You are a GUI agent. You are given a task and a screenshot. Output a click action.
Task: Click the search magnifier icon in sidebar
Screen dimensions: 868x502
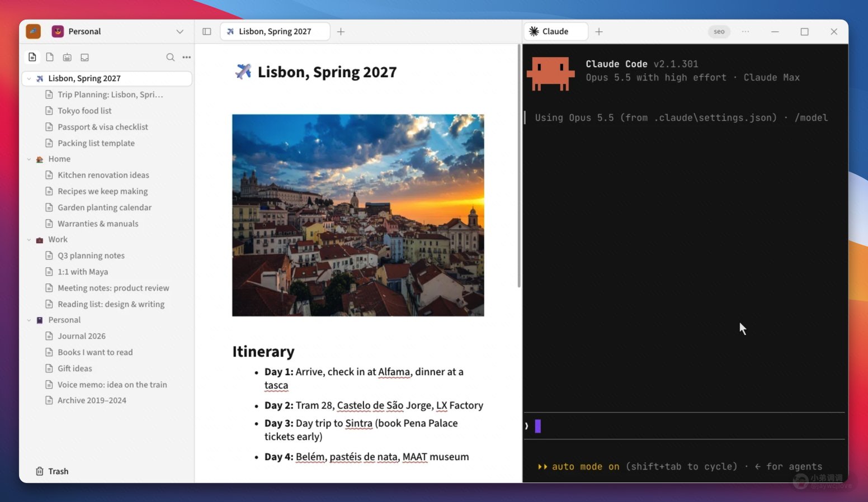[x=171, y=57]
